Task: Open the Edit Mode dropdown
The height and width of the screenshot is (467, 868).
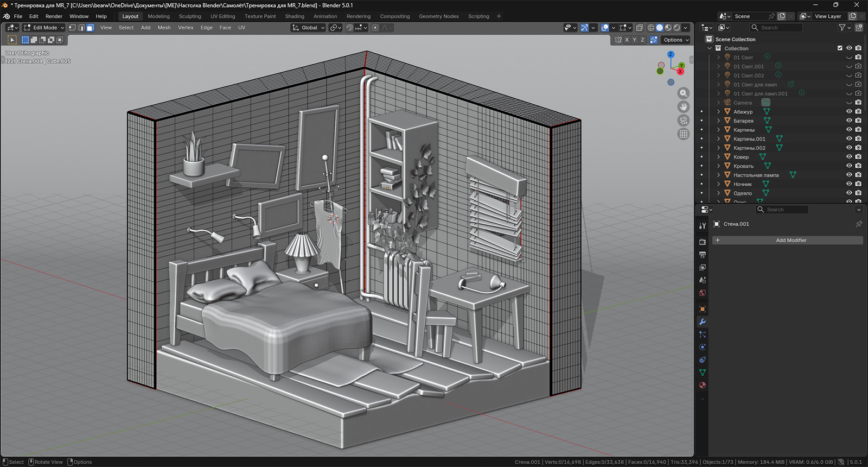Action: point(44,28)
